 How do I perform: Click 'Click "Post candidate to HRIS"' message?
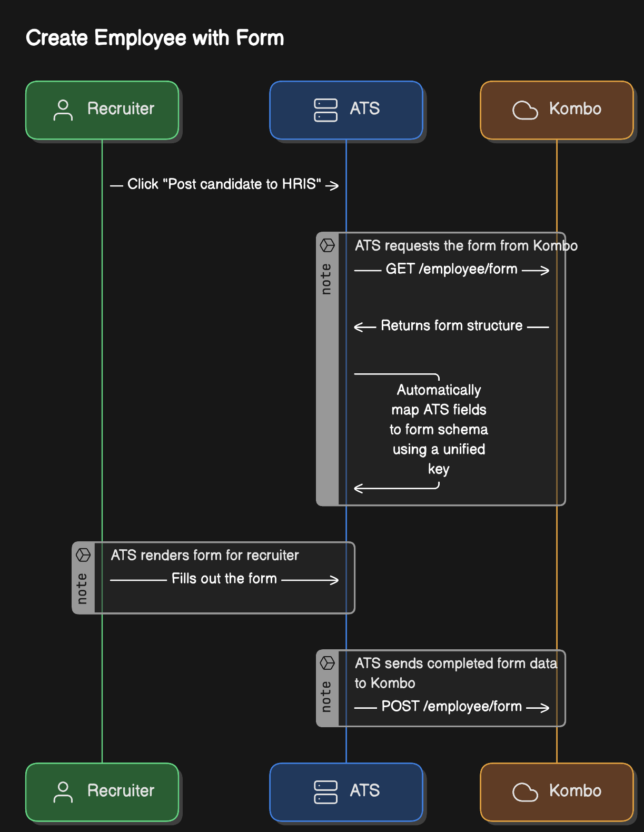[x=224, y=184]
